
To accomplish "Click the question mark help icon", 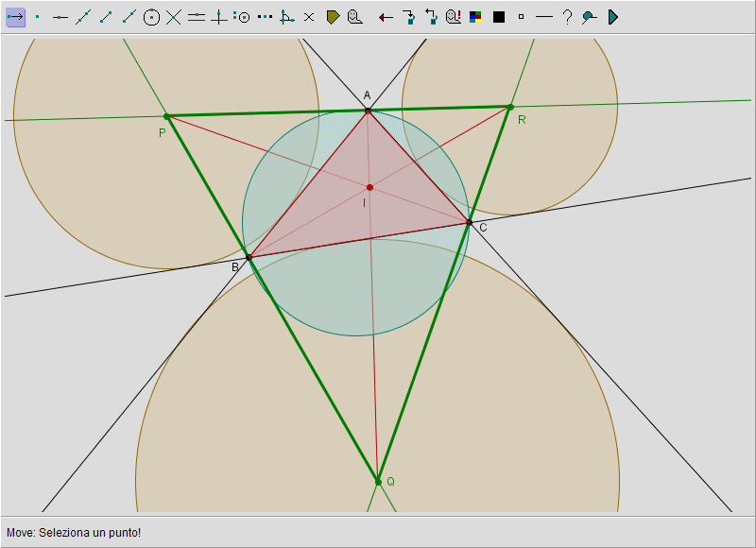I will pos(568,17).
